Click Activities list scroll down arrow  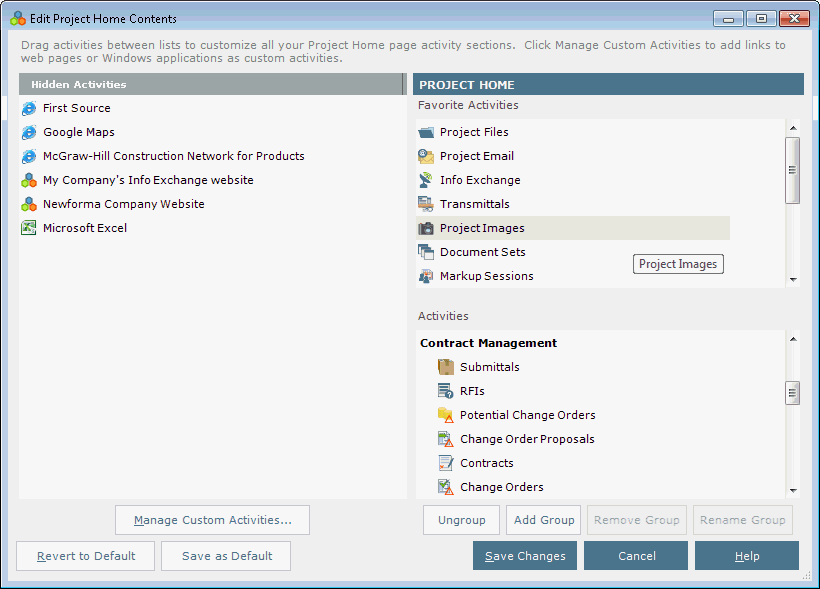click(x=793, y=491)
